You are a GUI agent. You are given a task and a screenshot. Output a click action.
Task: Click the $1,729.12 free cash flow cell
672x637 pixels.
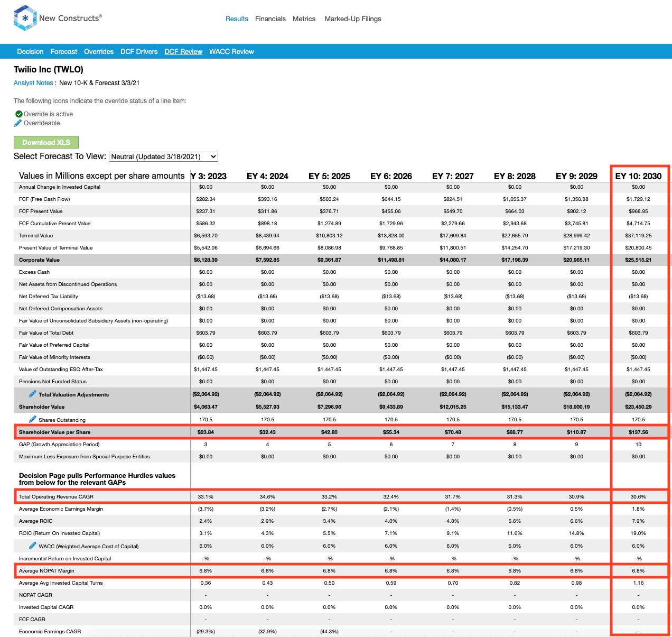tap(638, 199)
